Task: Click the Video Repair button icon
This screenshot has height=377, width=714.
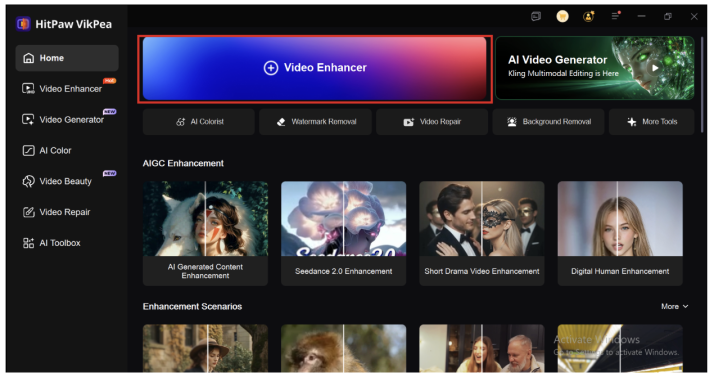Action: click(408, 122)
